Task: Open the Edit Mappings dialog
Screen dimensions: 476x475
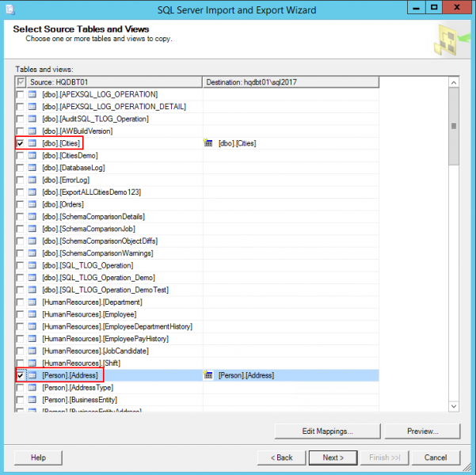Action: [327, 431]
